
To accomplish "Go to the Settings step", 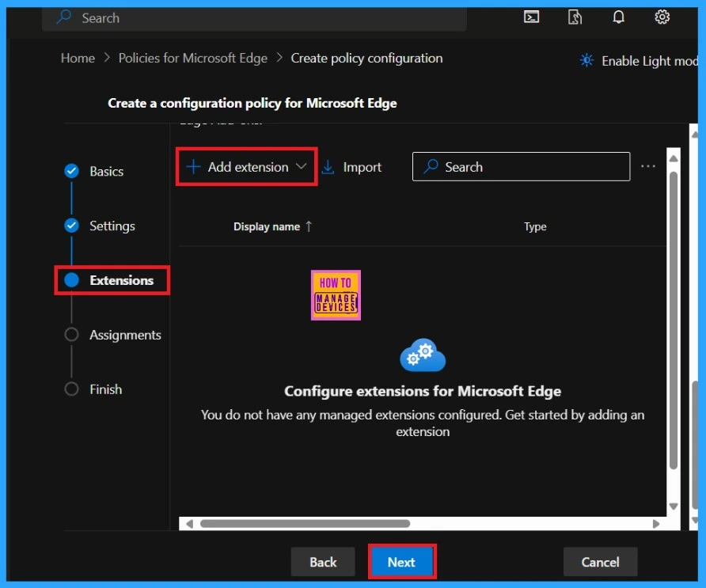I will point(100,226).
